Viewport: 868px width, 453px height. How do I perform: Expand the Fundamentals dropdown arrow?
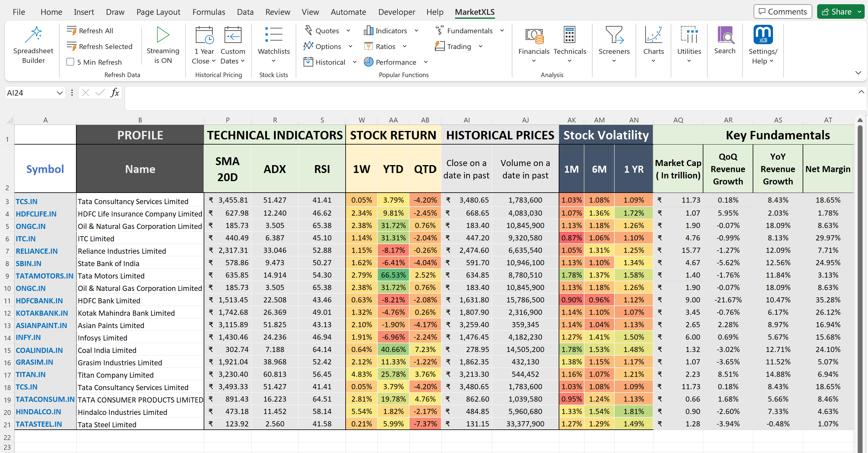tap(502, 31)
